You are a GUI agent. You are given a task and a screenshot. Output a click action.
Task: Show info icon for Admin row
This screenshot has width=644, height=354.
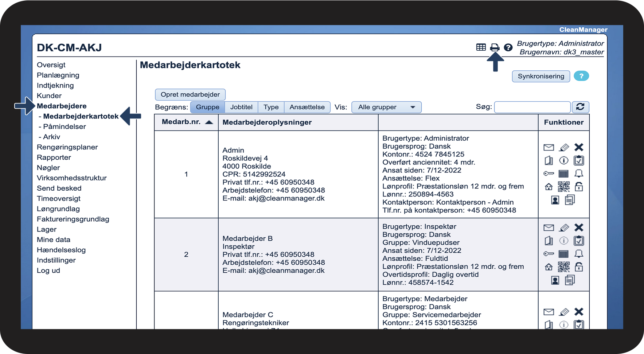[x=564, y=160]
